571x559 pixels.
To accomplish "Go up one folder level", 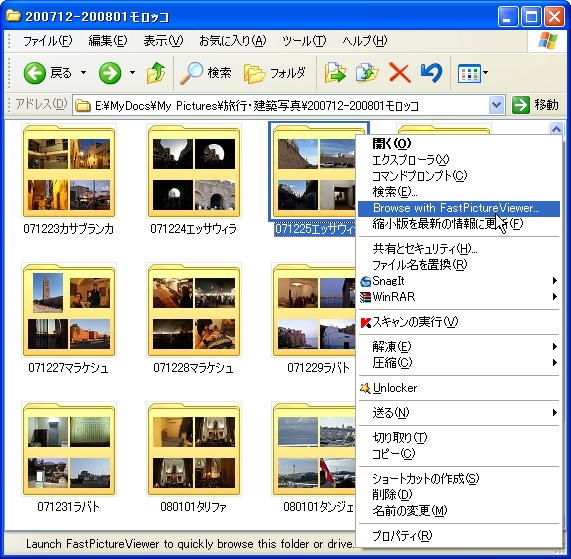I will [x=156, y=73].
